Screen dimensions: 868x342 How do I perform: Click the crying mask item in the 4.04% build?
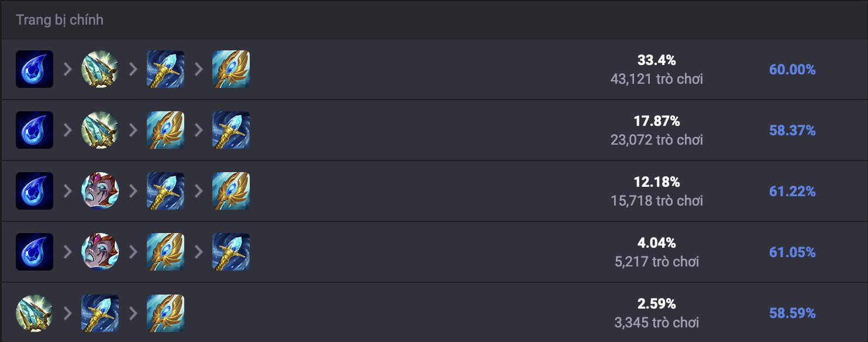point(100,252)
